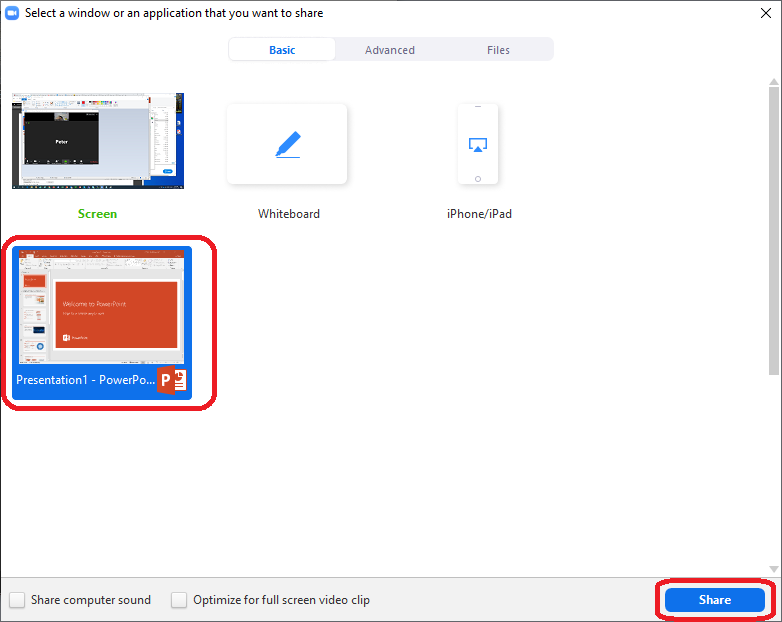Click the PowerPoint logo on the presentation tile
782x622 pixels.
click(172, 381)
